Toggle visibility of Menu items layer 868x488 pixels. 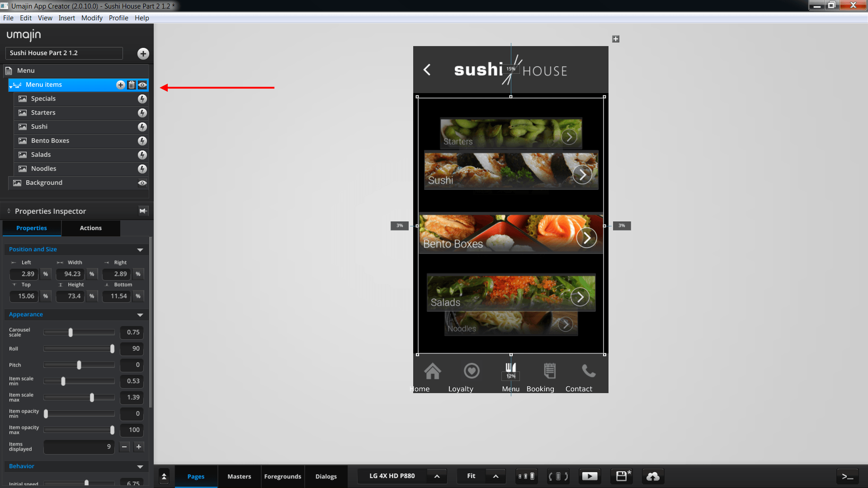pos(142,85)
